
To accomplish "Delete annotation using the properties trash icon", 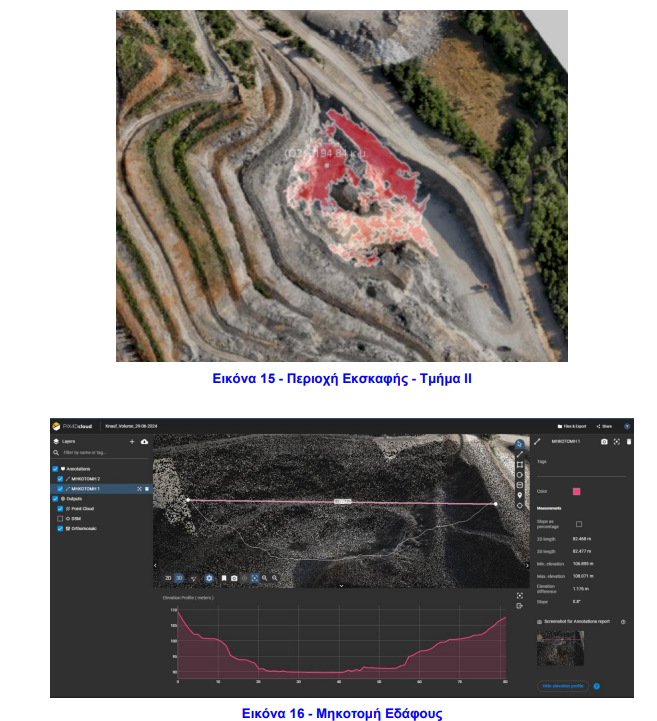I will point(629,441).
